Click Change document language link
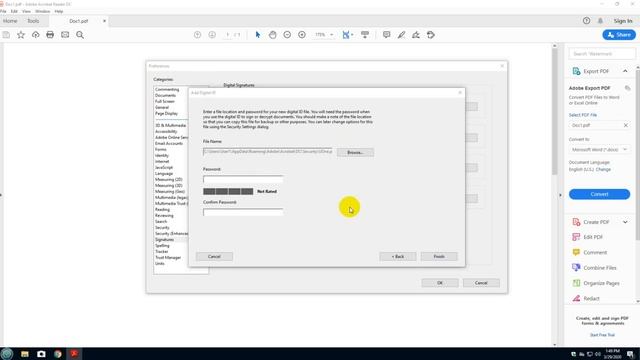 [x=603, y=169]
